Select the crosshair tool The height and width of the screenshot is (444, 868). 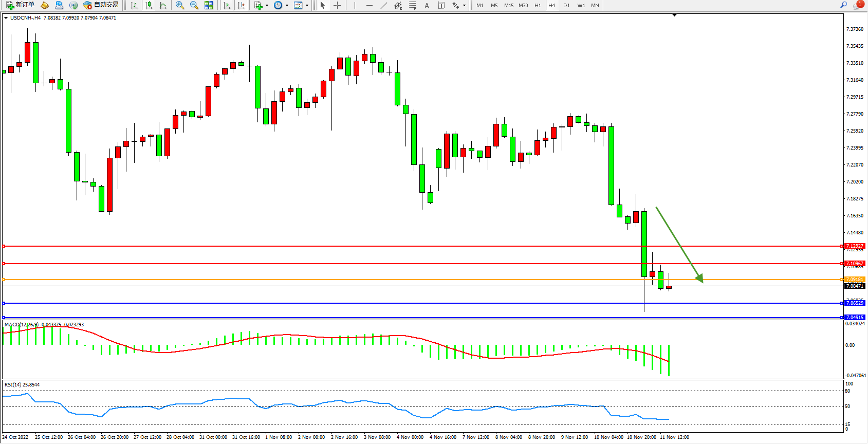pyautogui.click(x=337, y=5)
